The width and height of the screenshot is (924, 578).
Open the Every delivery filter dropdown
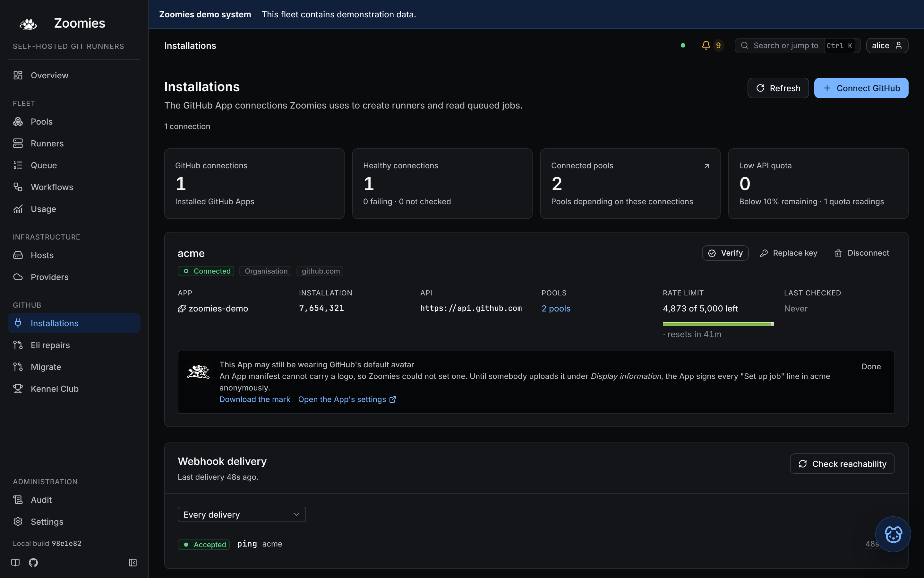pos(242,514)
